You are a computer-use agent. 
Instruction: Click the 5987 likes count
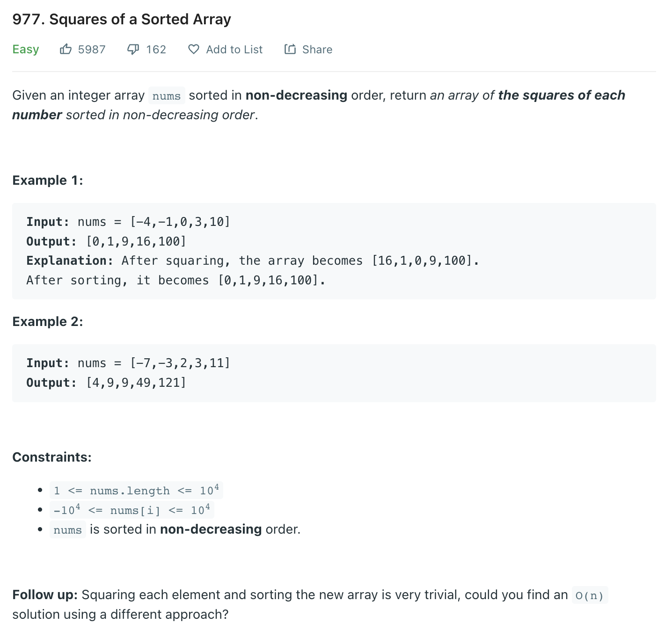[x=92, y=50]
